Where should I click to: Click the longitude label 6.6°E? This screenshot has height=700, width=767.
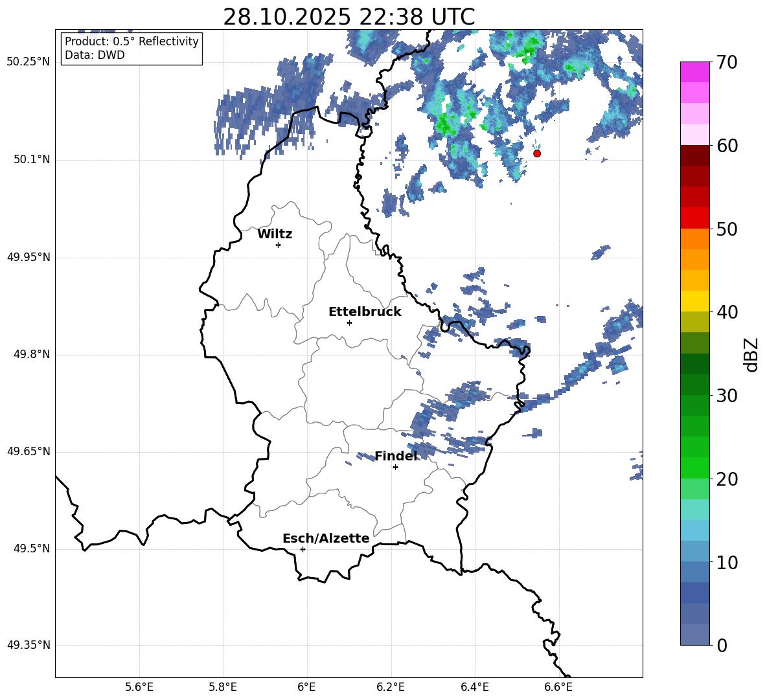(558, 687)
